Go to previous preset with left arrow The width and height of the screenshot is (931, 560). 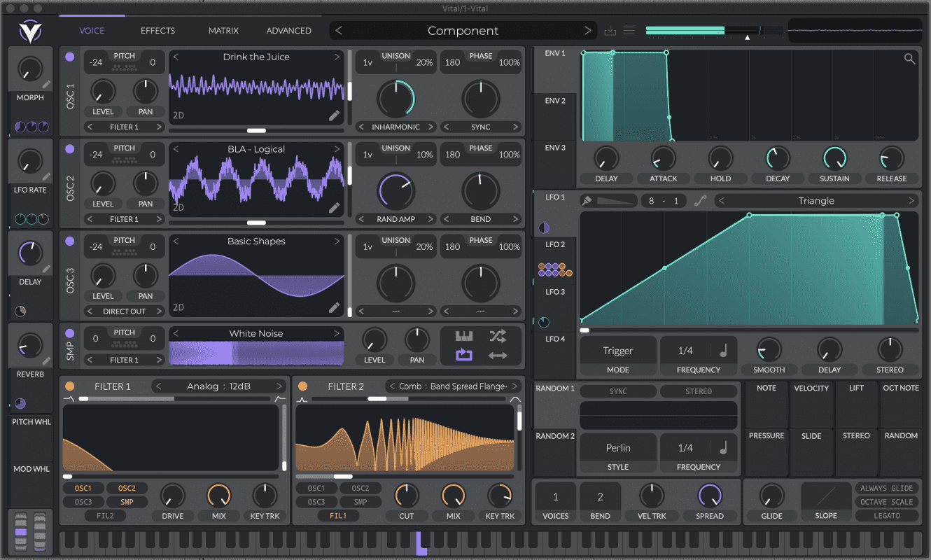[339, 31]
